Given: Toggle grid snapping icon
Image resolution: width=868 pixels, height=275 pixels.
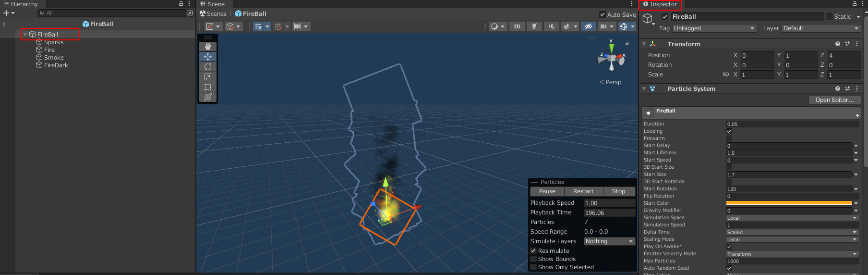Looking at the screenshot, I should coord(278,26).
